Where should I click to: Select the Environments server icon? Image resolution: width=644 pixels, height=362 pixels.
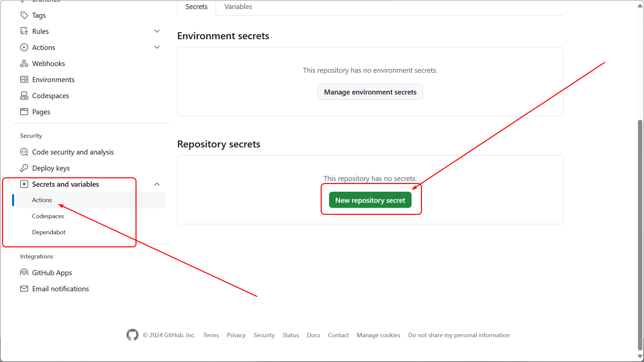(x=24, y=80)
